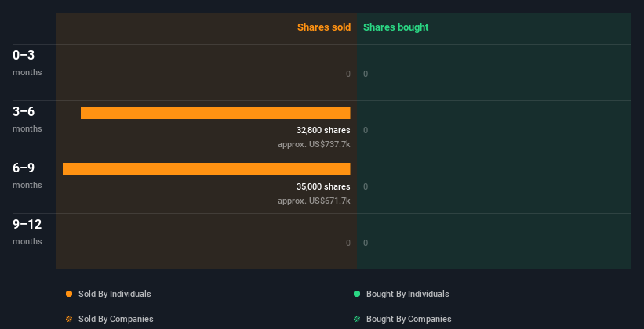
Task: Click the 6–9 months orange bar
Action: [x=206, y=169]
